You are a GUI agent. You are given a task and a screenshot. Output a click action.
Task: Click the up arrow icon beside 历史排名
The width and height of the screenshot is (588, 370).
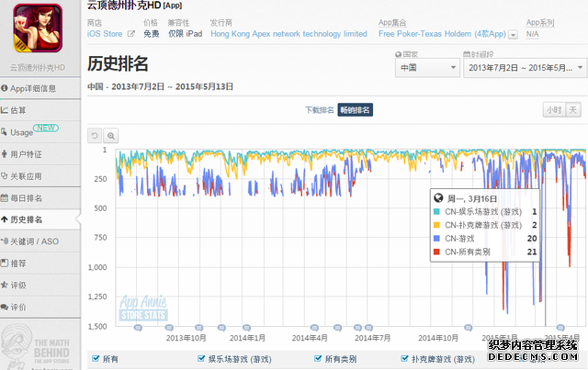[5, 219]
